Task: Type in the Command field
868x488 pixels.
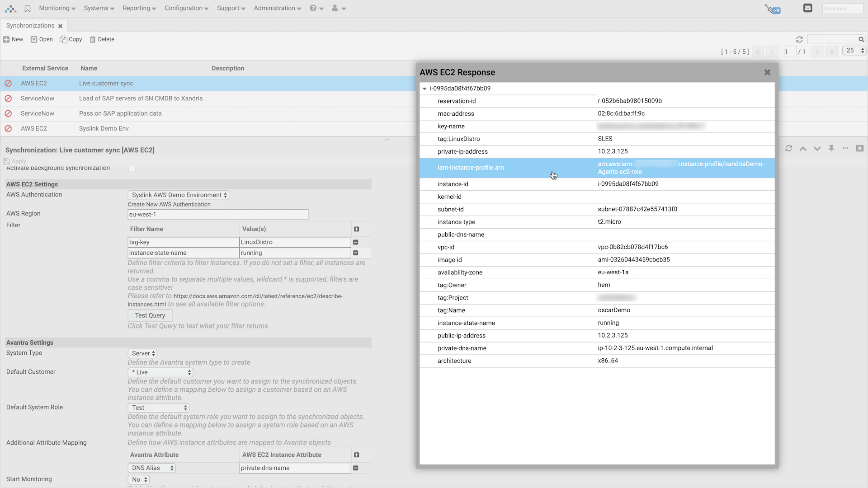Action: pyautogui.click(x=842, y=8)
